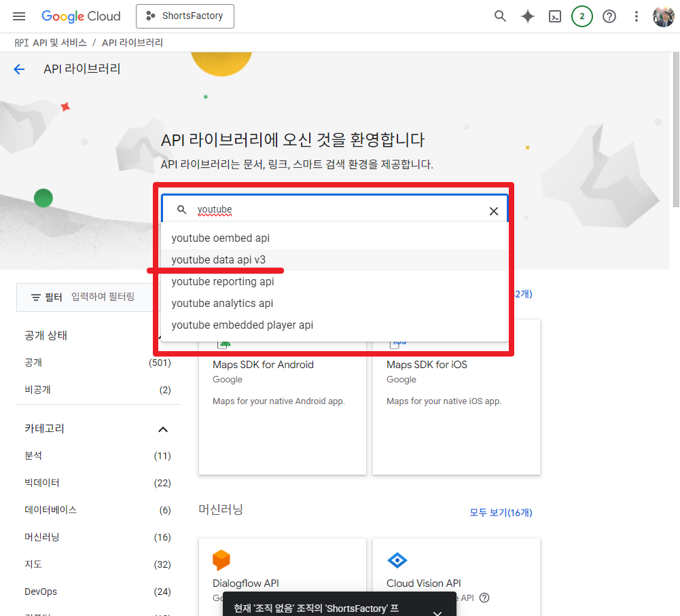Open the profile avatar account menu
This screenshot has height=616, width=680.
click(x=663, y=16)
